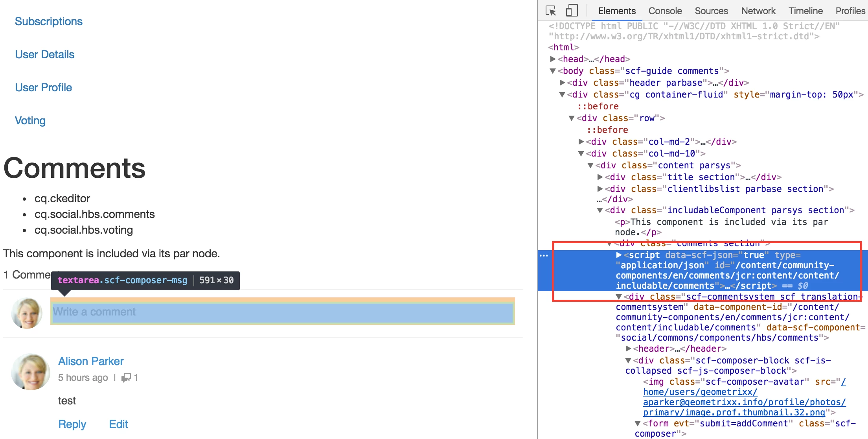Click the three-dots icon beside selected script
Image resolution: width=868 pixels, height=439 pixels.
(x=544, y=256)
